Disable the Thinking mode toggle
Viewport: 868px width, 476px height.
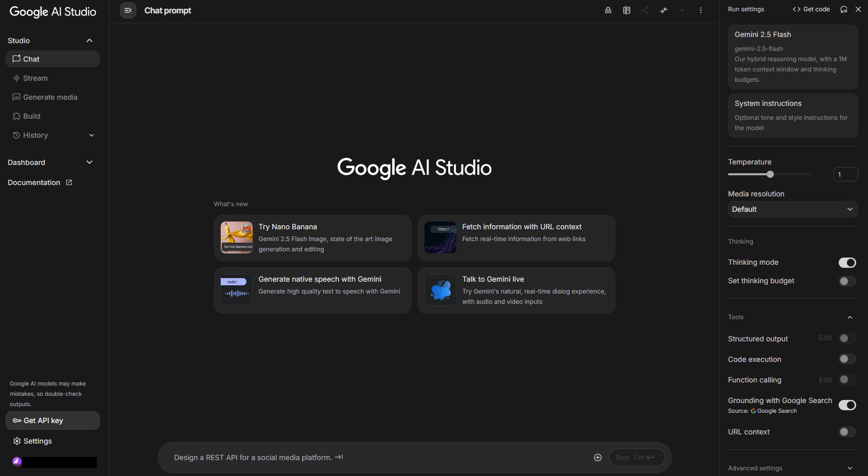pyautogui.click(x=847, y=263)
